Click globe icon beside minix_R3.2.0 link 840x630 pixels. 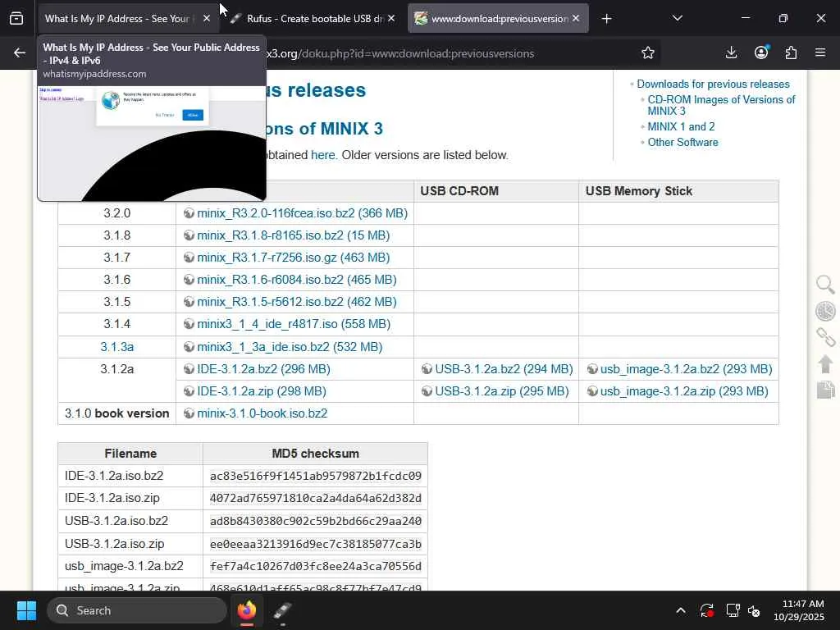tap(189, 213)
